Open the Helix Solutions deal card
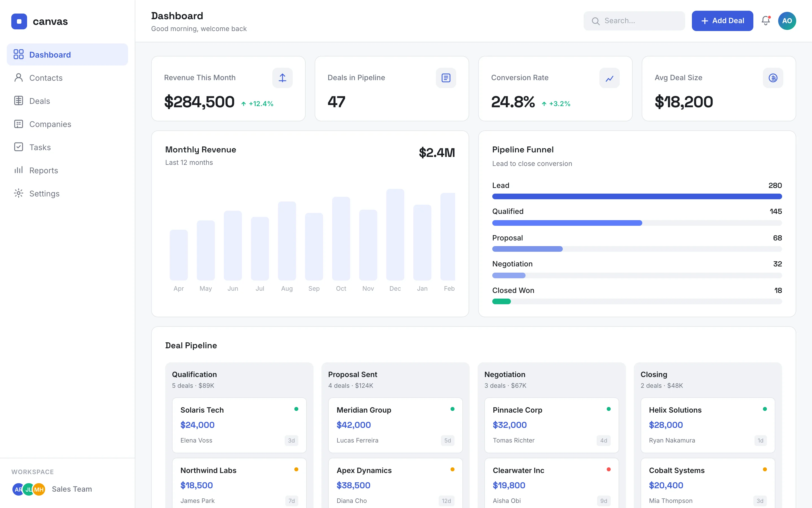Screen dimensions: 812x508 click(x=708, y=425)
